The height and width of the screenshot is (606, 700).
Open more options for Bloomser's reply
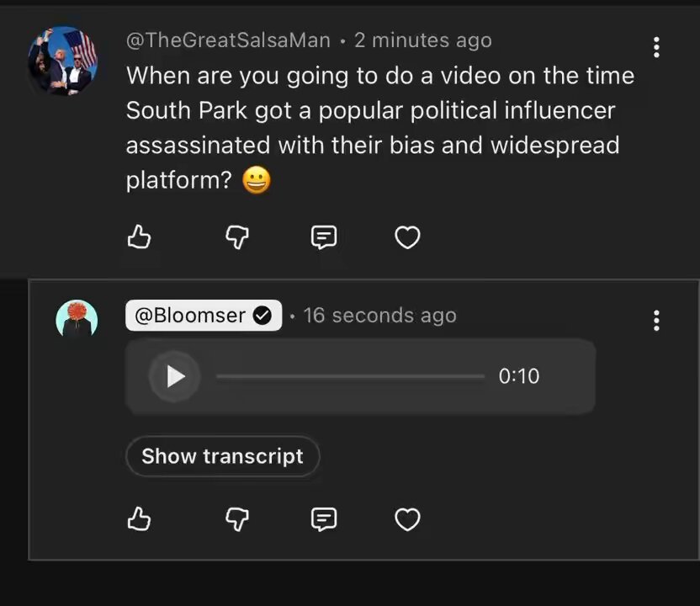click(656, 321)
